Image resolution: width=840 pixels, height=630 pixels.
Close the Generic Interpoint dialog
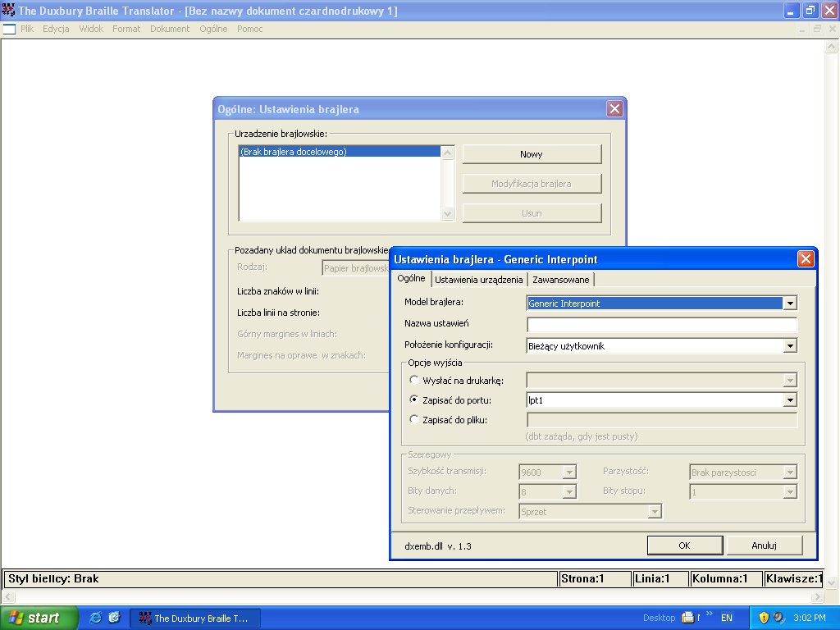click(806, 259)
